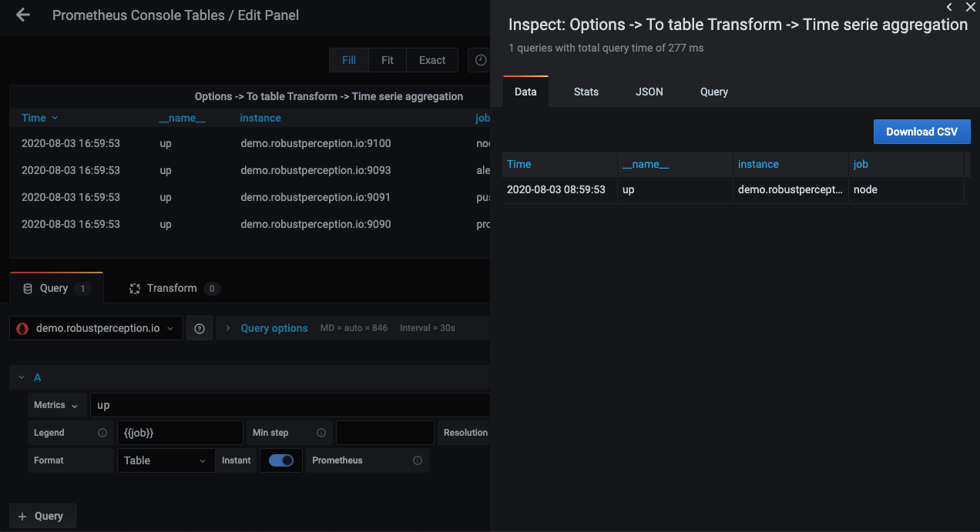Open the Transform tab
The height and width of the screenshot is (532, 980).
175,288
